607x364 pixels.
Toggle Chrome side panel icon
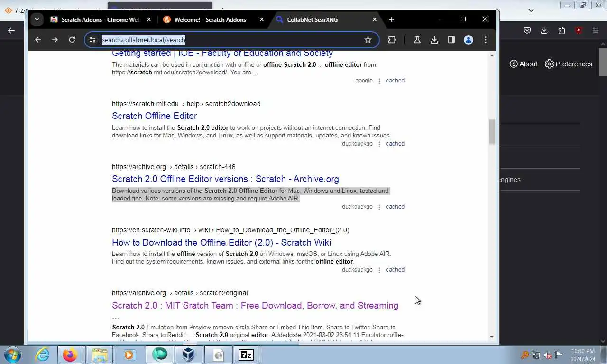click(x=451, y=40)
